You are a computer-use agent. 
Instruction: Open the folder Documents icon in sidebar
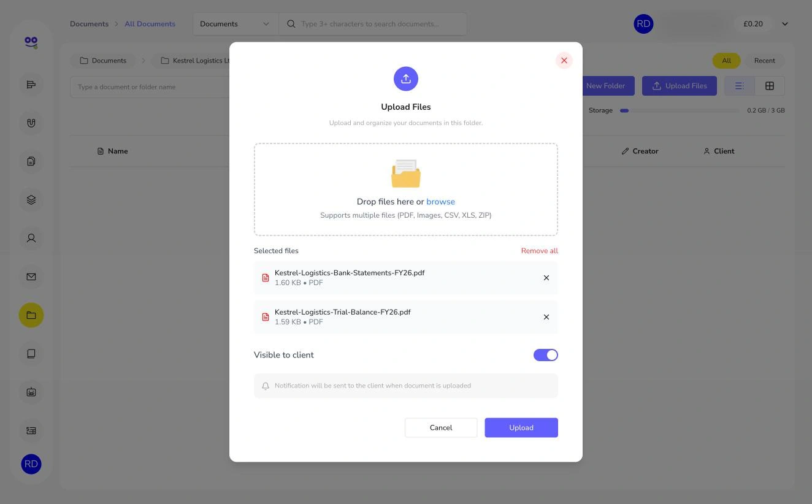[31, 315]
